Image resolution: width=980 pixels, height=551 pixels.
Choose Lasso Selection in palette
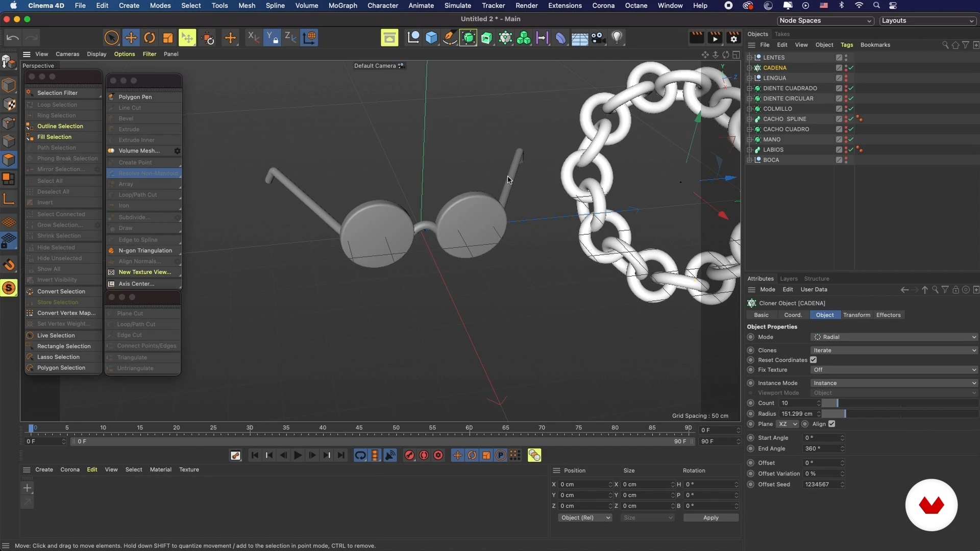(58, 357)
